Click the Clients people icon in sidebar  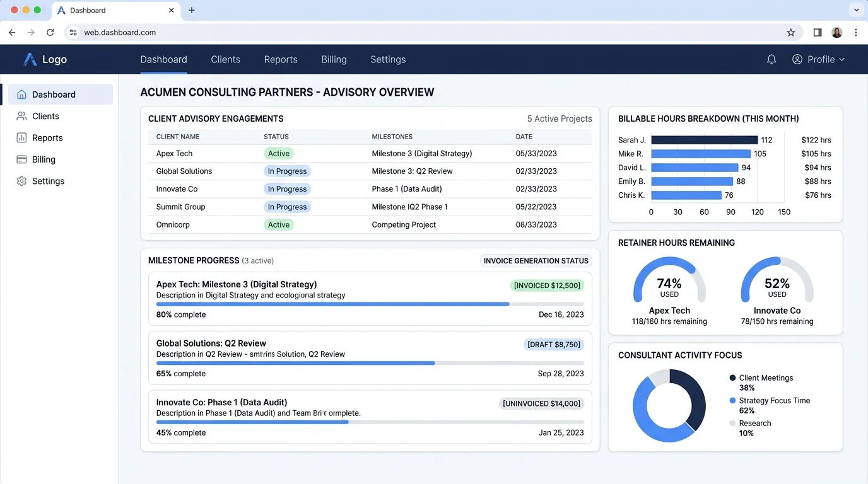(21, 116)
